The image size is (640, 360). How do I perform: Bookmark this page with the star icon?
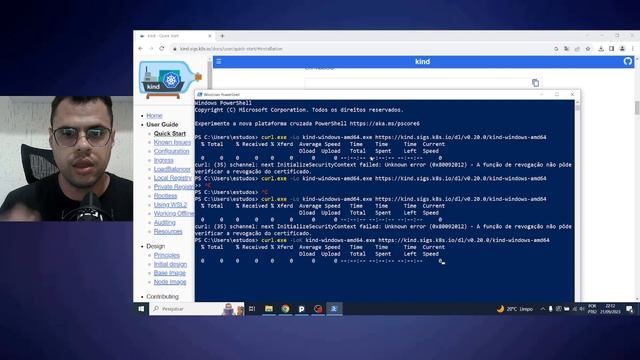point(588,49)
